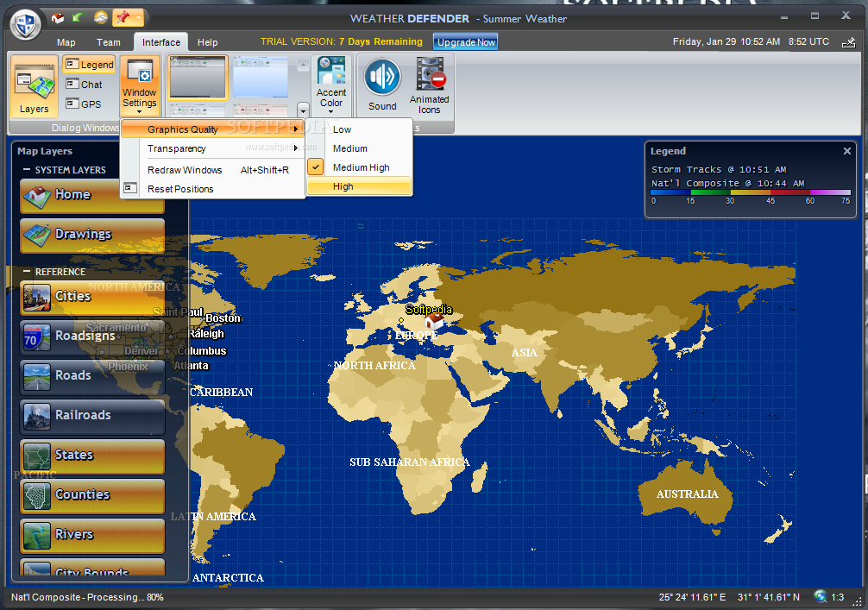Toggle the Sound button

[x=382, y=85]
